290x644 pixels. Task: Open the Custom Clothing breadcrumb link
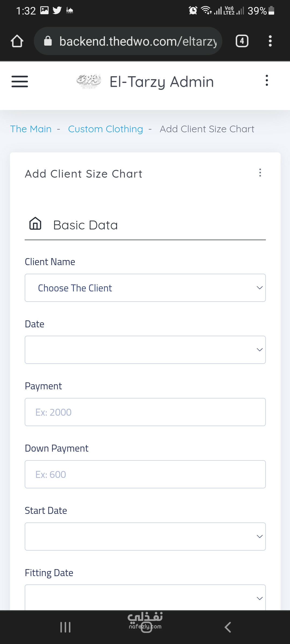pos(106,129)
